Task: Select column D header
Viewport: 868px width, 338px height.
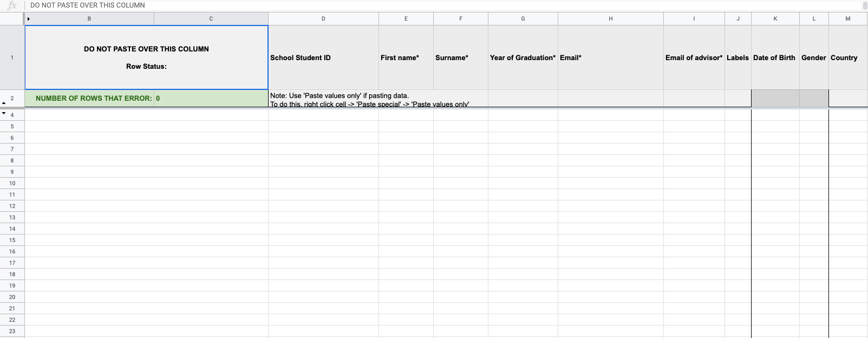Action: click(323, 19)
